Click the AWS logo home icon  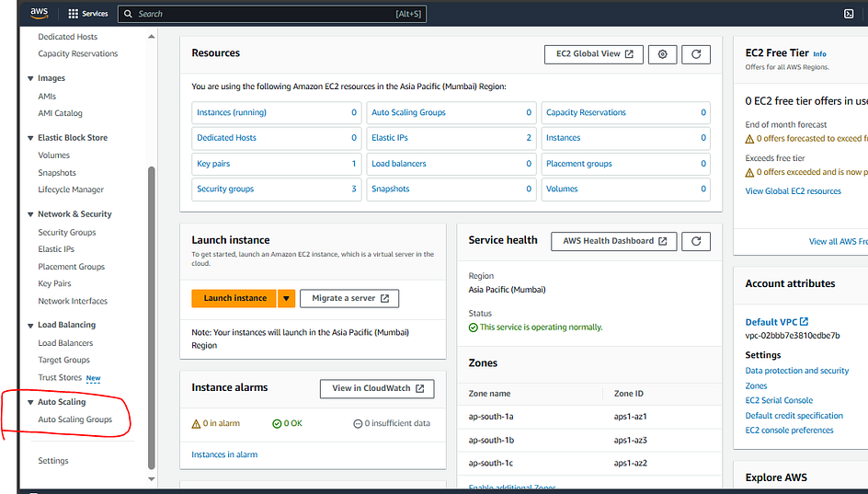[x=40, y=13]
